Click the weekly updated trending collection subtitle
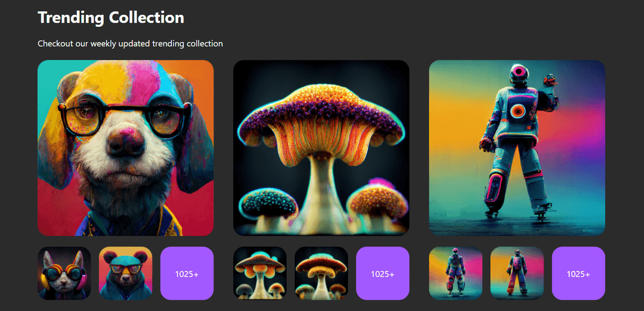The width and height of the screenshot is (644, 311). click(130, 44)
